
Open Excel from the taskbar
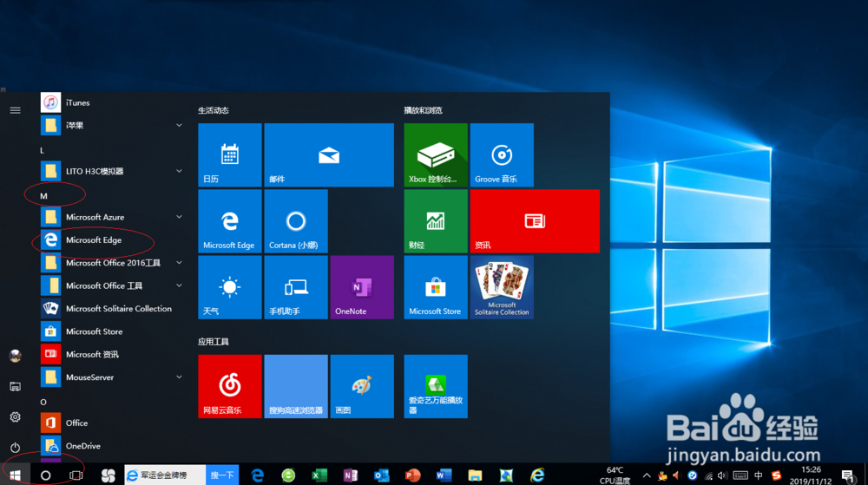pos(319,475)
